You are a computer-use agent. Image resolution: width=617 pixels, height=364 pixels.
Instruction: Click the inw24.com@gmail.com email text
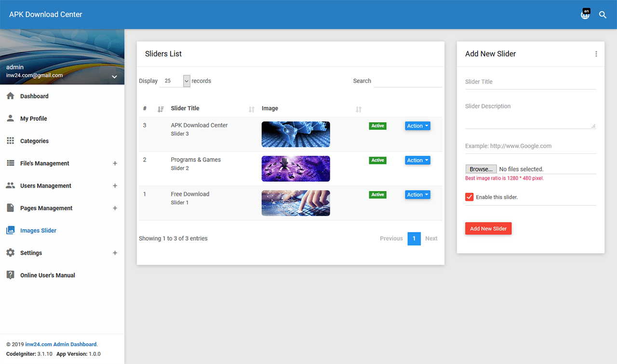click(34, 75)
